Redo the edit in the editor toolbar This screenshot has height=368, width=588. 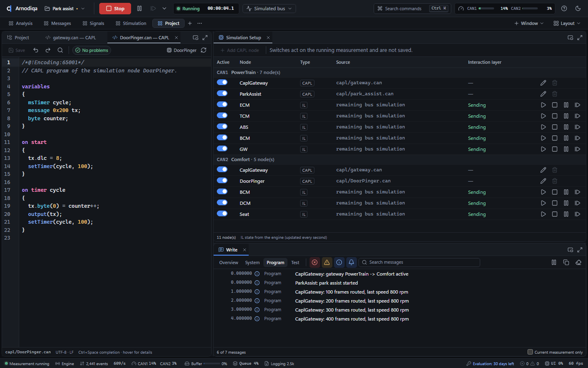pos(48,50)
